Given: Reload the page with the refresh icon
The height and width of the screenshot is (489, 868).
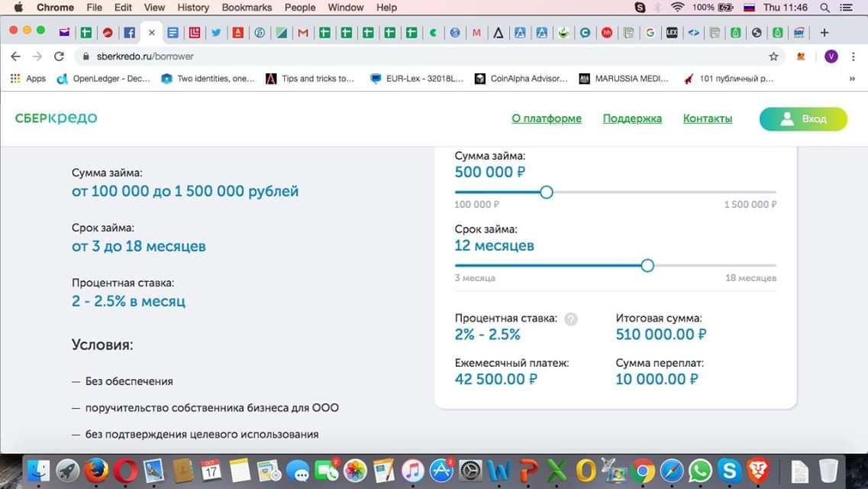Looking at the screenshot, I should pyautogui.click(x=59, y=57).
